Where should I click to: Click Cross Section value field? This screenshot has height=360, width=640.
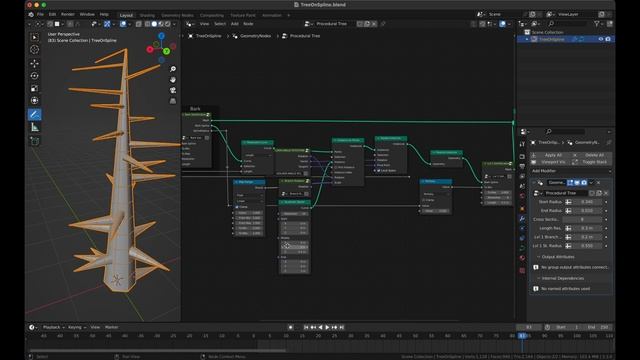(x=582, y=220)
